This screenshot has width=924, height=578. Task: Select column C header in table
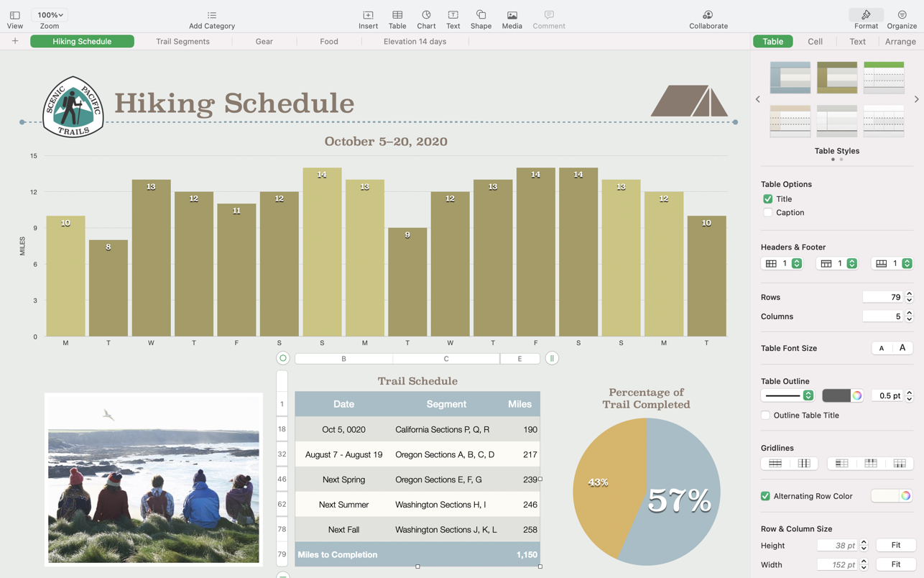coord(446,359)
